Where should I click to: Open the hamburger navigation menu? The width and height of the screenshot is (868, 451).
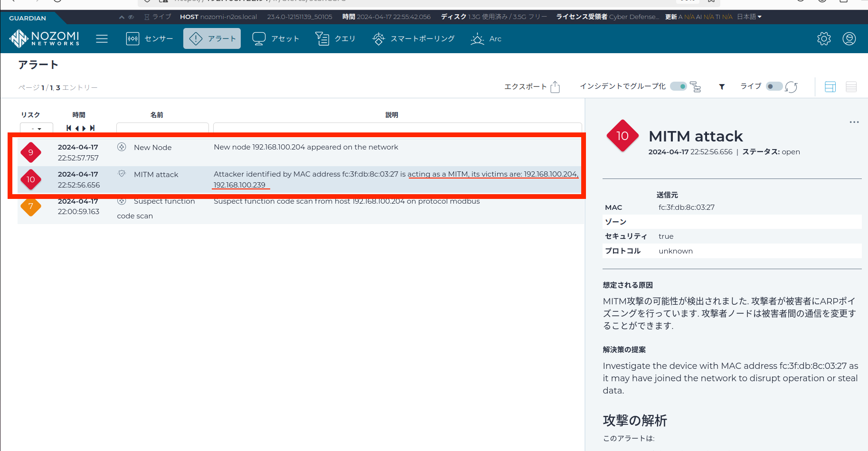tap(102, 38)
